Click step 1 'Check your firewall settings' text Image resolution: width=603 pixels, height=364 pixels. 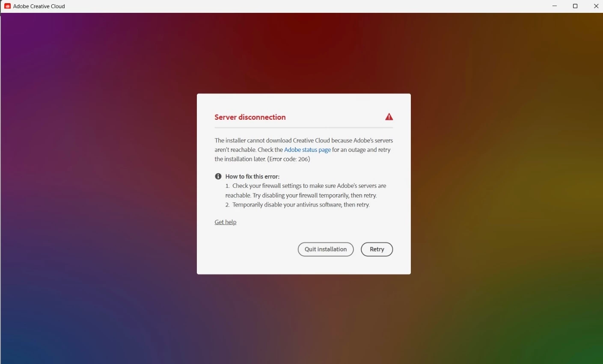306,190
